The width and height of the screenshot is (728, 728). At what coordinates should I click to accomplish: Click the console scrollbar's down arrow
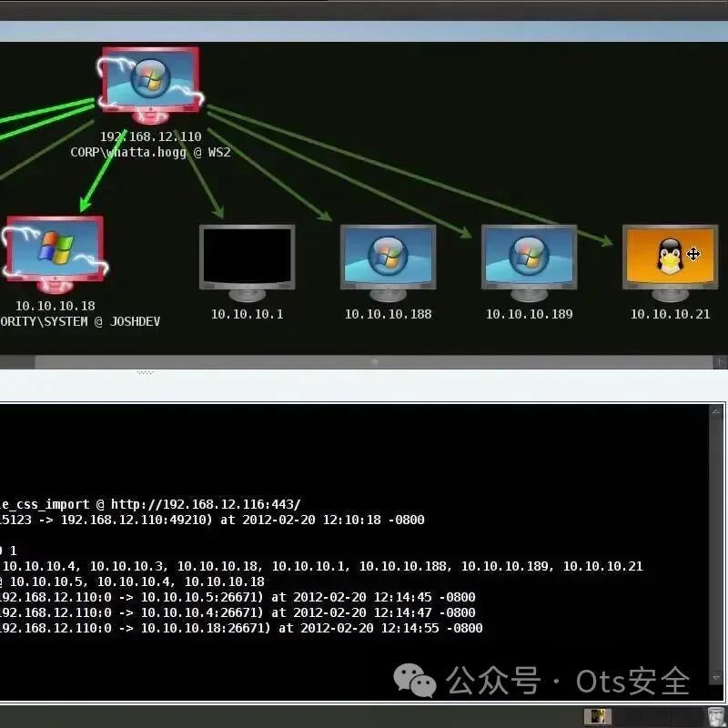tap(716, 678)
